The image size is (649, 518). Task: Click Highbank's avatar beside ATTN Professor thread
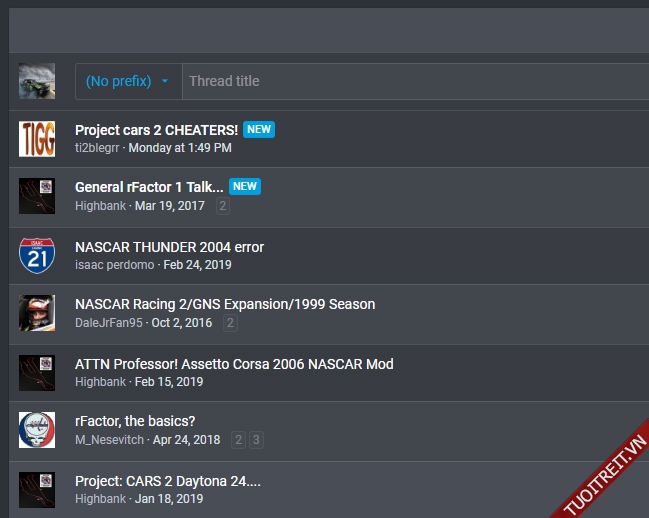pyautogui.click(x=37, y=372)
